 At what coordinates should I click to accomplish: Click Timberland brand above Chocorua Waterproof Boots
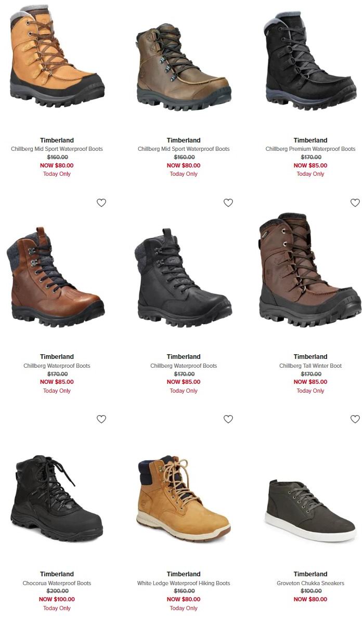click(57, 574)
